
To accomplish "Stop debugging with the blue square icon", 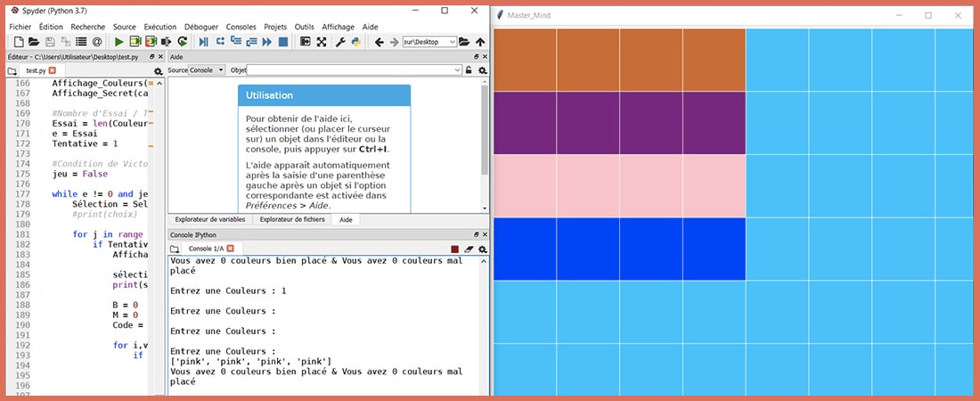I will [283, 42].
